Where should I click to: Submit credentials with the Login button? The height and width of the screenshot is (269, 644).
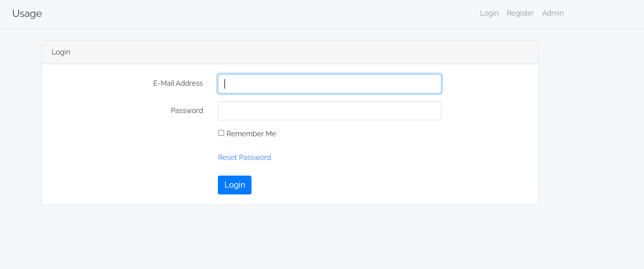[235, 185]
